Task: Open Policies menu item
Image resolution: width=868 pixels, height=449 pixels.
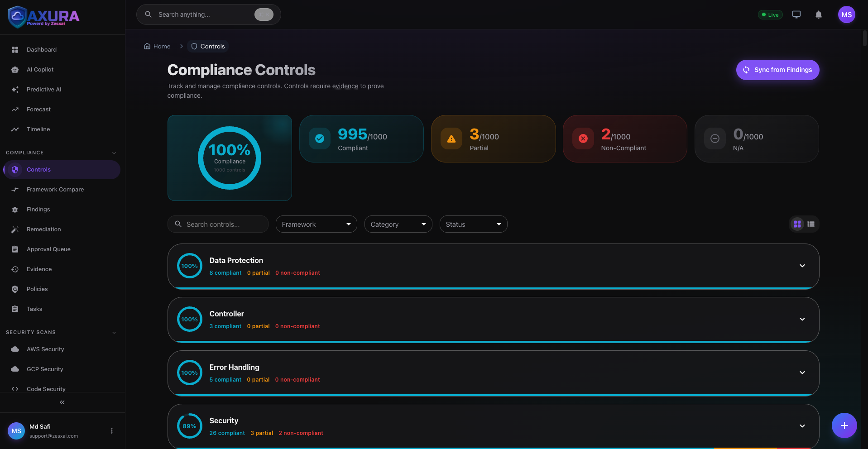Action: (62, 289)
